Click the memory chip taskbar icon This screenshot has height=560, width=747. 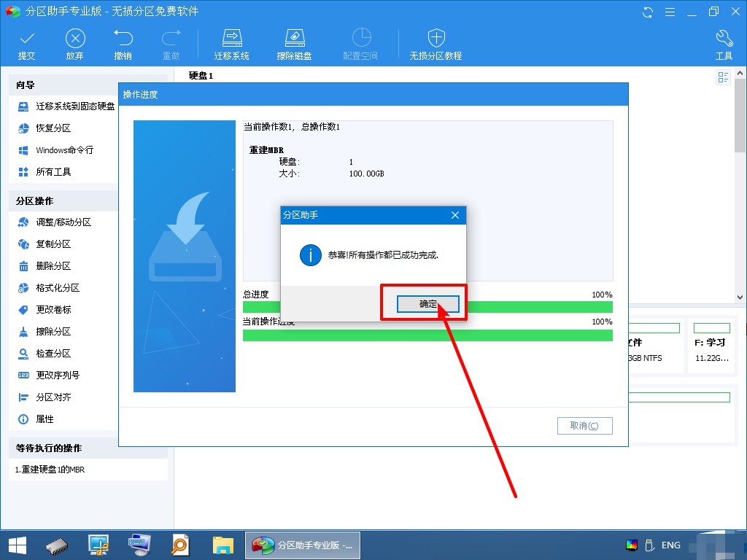click(57, 545)
